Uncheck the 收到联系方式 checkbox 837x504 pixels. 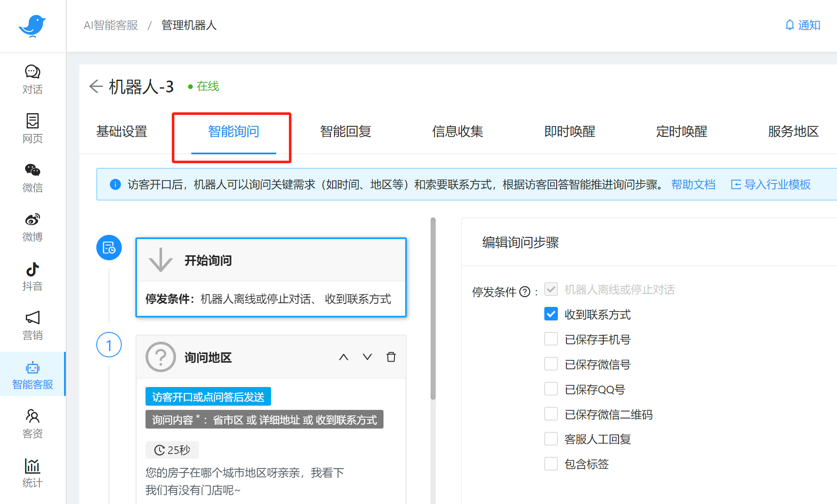551,314
